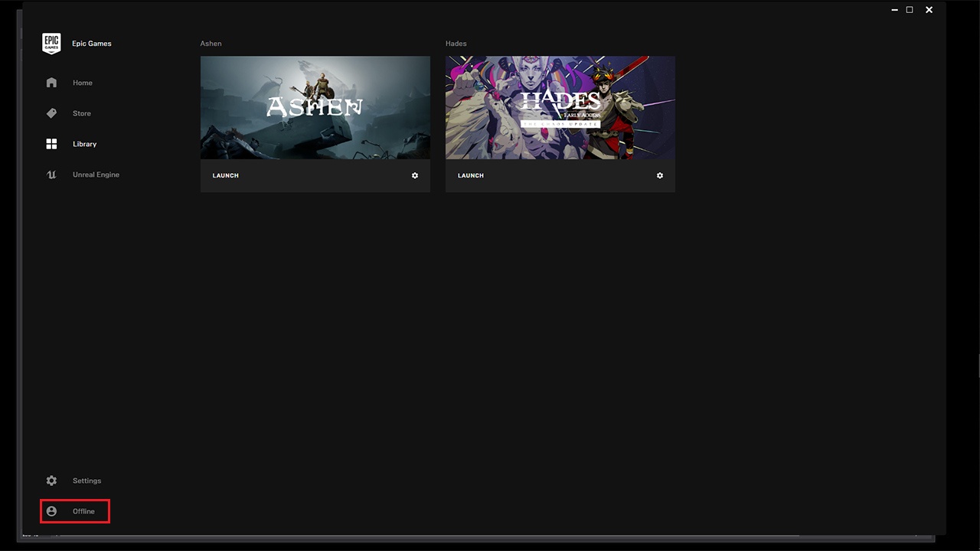Viewport: 980px width, 551px height.
Task: Click the Offline profile avatar icon
Action: point(51,511)
